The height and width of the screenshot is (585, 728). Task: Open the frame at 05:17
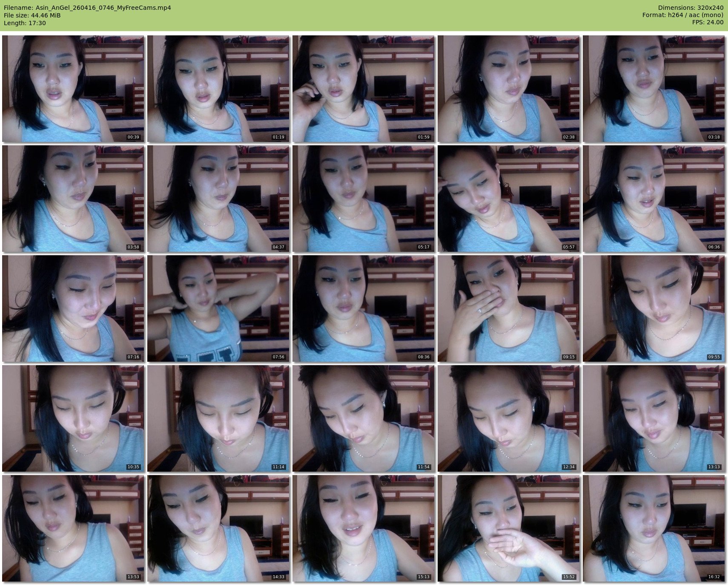click(x=363, y=199)
